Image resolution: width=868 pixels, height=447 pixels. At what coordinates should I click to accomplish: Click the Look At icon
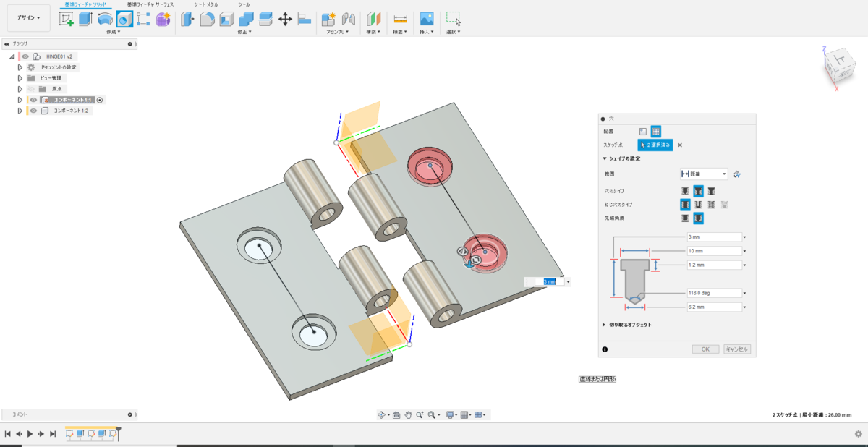click(x=396, y=415)
